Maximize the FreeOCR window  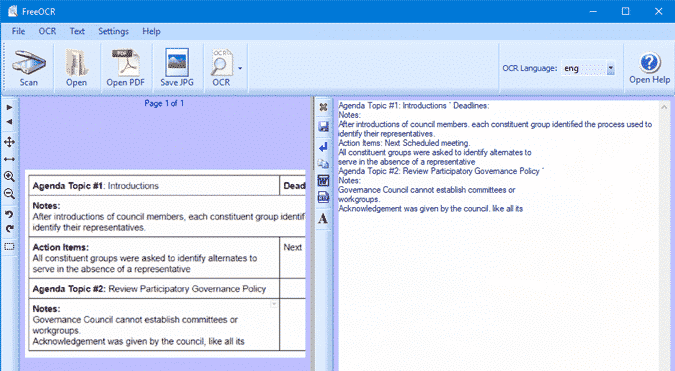[625, 11]
